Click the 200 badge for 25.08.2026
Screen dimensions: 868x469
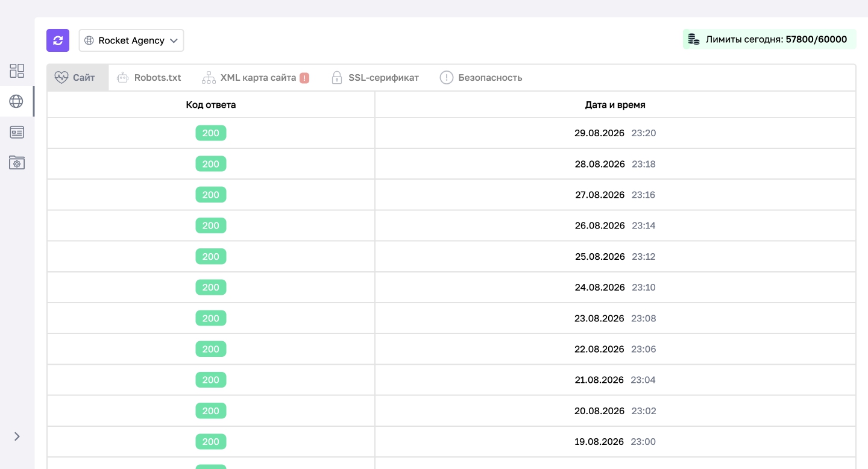click(211, 257)
